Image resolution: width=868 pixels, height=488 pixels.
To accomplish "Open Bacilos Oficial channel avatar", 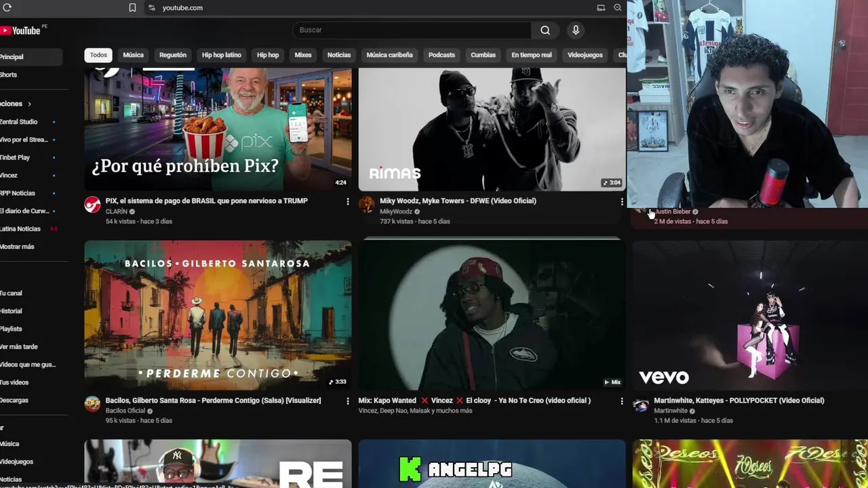I will tap(92, 405).
